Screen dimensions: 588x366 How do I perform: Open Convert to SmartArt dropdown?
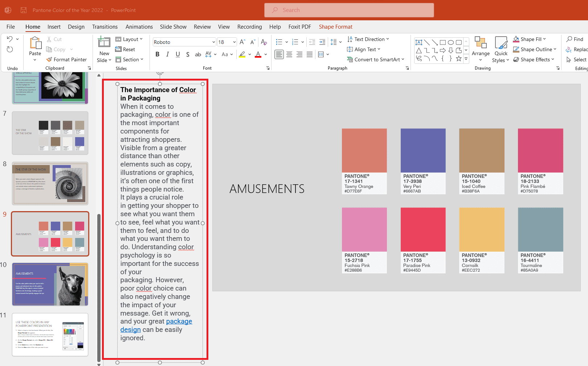[x=376, y=59]
